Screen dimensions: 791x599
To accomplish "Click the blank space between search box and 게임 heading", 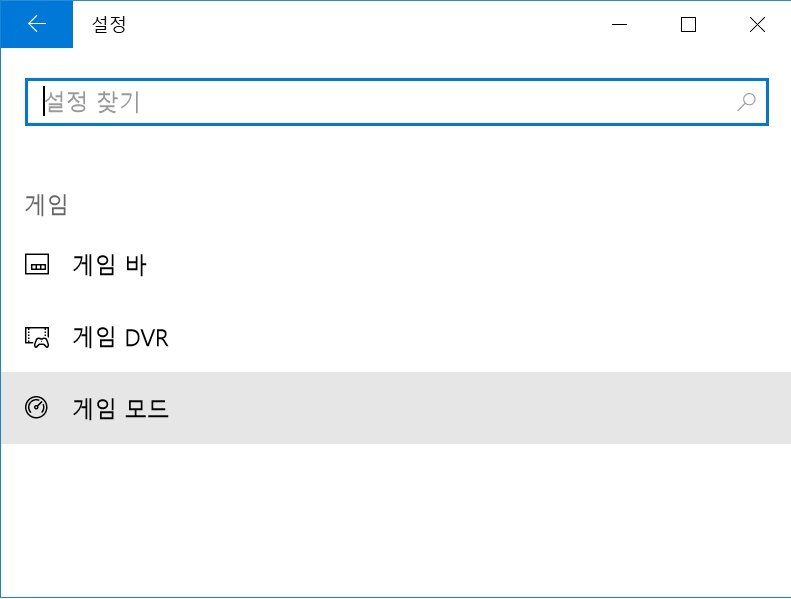I will pos(395,158).
